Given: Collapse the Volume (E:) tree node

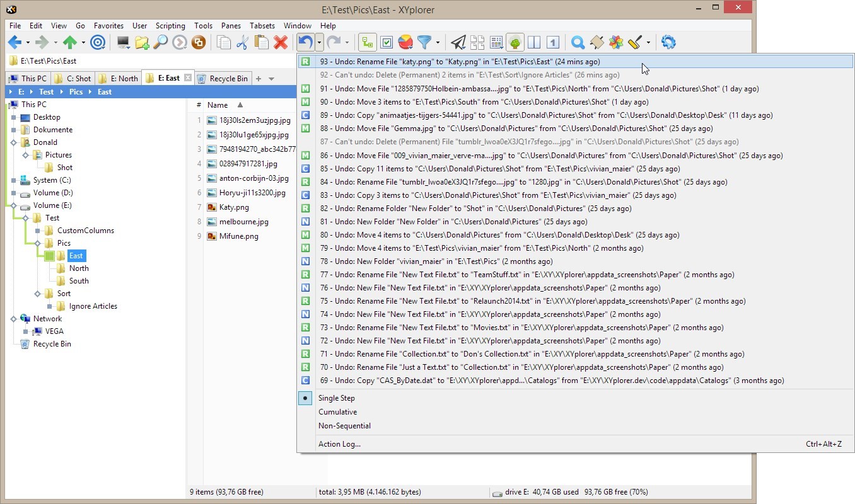Looking at the screenshot, I should pyautogui.click(x=13, y=205).
